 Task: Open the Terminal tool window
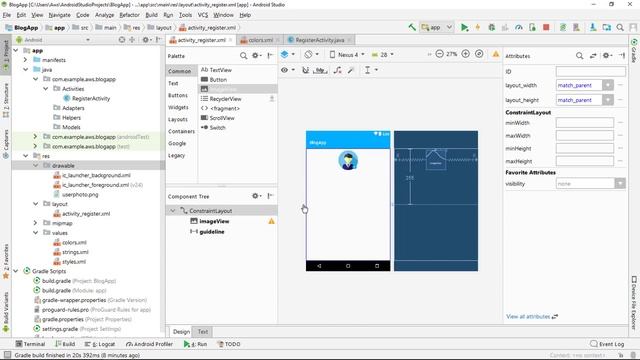pos(30,344)
